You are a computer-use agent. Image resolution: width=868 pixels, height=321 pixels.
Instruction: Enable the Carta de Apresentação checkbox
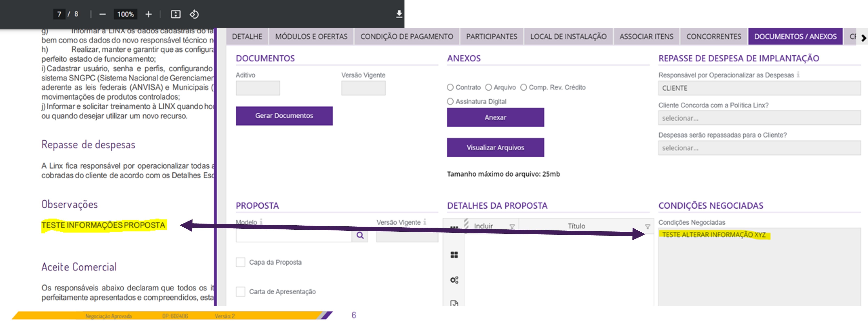point(241,292)
